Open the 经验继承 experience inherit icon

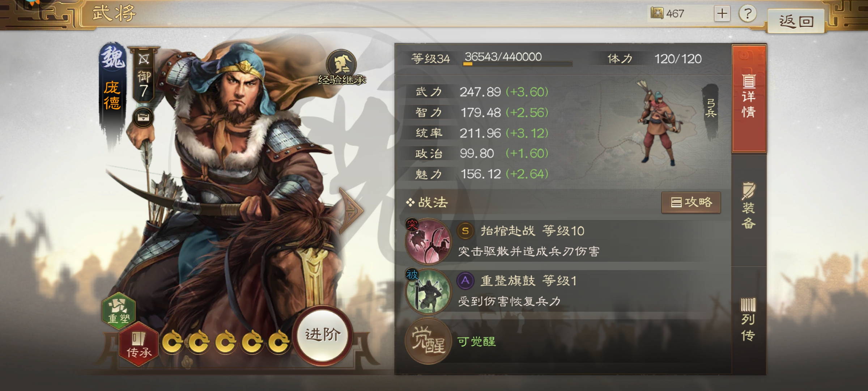(x=342, y=67)
